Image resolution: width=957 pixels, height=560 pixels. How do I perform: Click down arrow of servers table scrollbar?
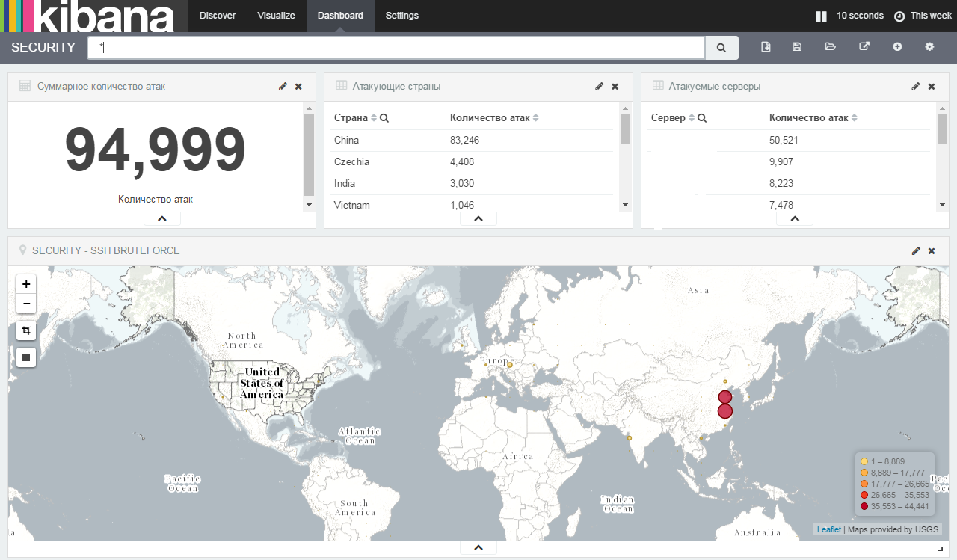click(942, 205)
